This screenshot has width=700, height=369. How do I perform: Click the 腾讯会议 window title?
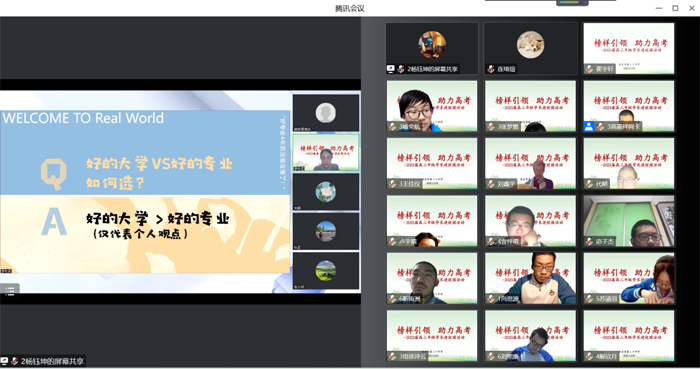point(350,8)
